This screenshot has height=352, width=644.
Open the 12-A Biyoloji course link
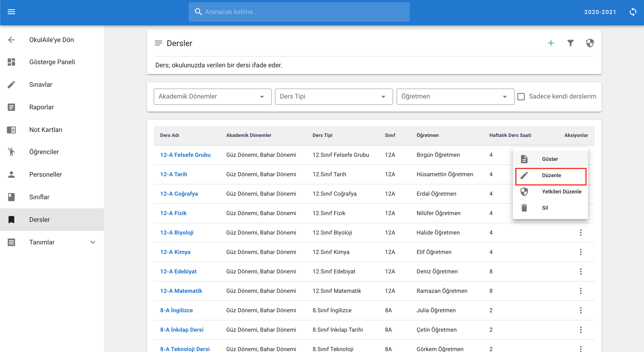177,232
